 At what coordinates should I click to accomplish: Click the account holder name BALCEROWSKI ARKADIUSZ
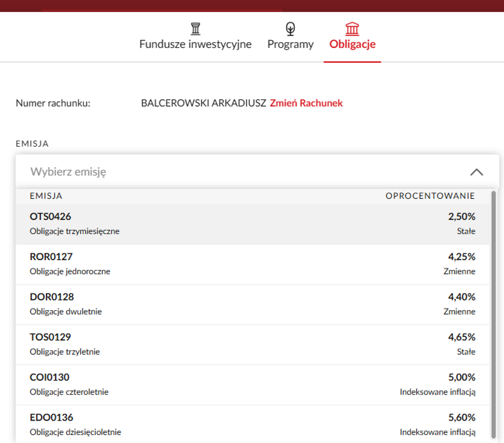(203, 103)
